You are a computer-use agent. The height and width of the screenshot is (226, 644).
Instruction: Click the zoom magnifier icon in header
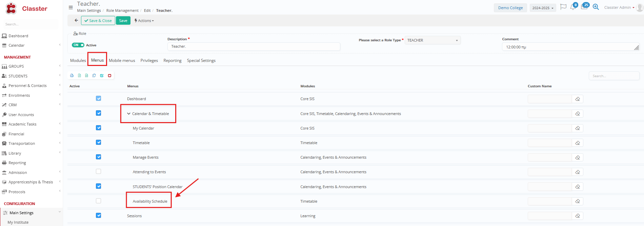tap(596, 7)
